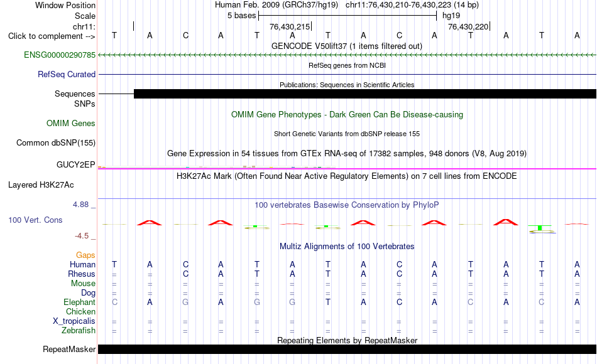Click the ENSG00000290785 gene label
Screen dimensions: 597x364
pos(60,55)
